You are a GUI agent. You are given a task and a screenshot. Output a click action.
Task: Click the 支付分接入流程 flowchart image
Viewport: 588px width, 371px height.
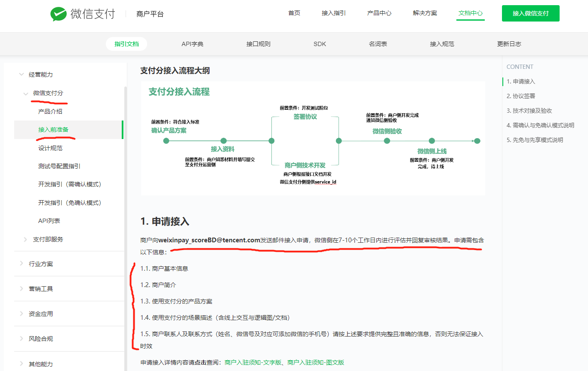(313, 139)
